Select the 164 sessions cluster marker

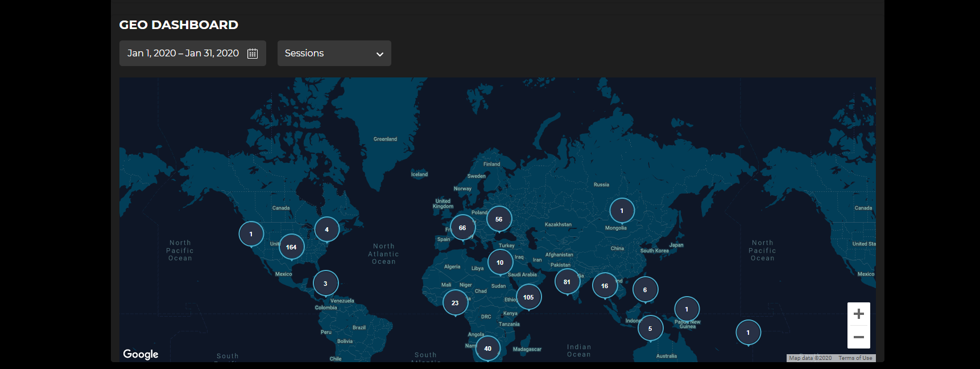pyautogui.click(x=291, y=247)
